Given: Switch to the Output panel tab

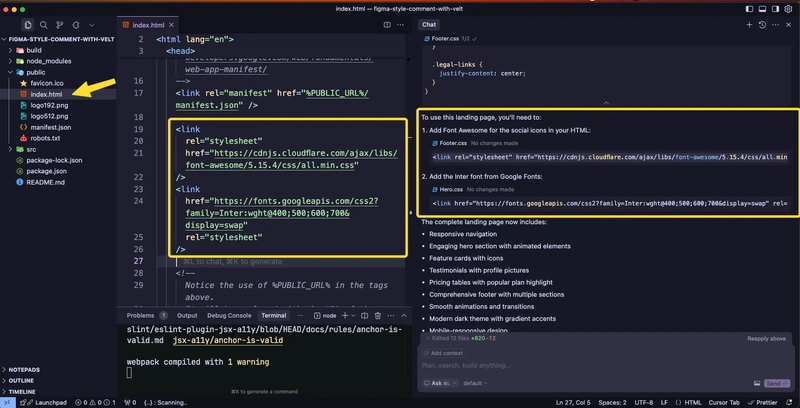Looking at the screenshot, I should click(x=187, y=315).
